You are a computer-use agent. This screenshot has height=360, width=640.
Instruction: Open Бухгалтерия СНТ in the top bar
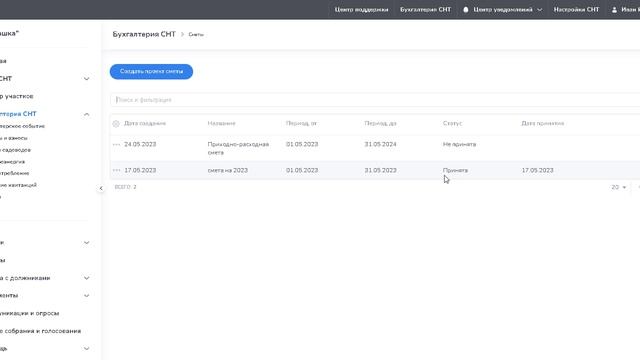click(x=425, y=9)
